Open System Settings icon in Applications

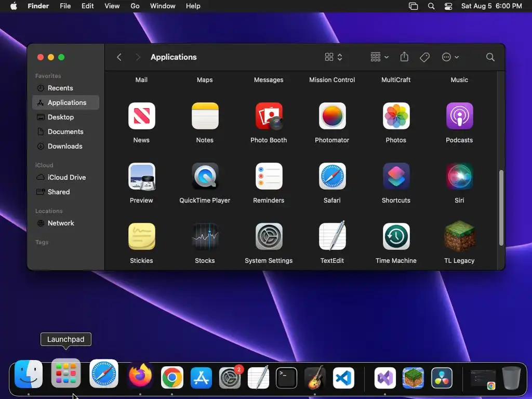click(x=269, y=236)
